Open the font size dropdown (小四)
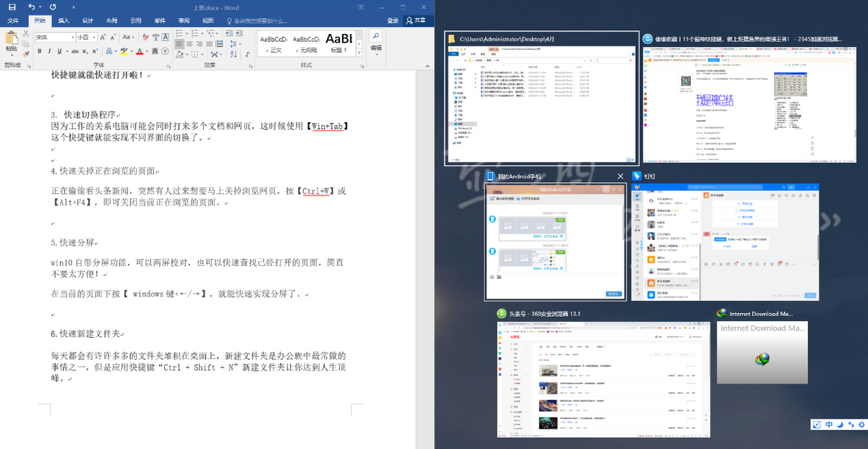This screenshot has width=868, height=449. pos(93,37)
